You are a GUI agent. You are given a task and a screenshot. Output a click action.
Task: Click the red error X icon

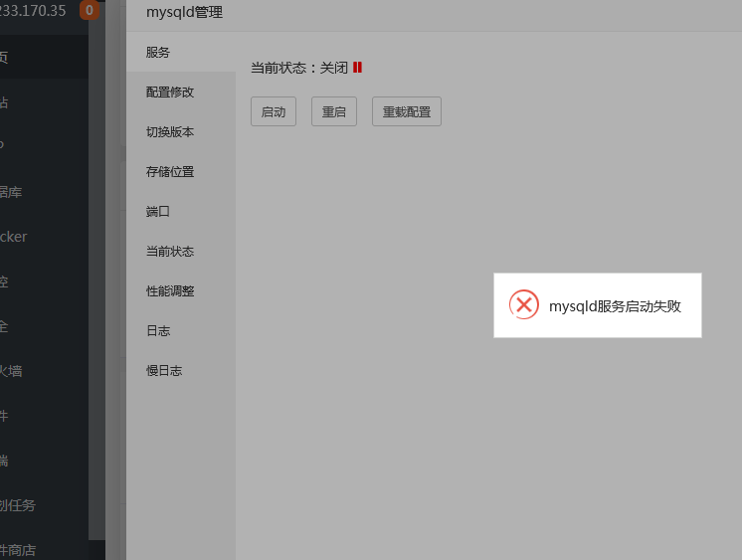point(523,305)
